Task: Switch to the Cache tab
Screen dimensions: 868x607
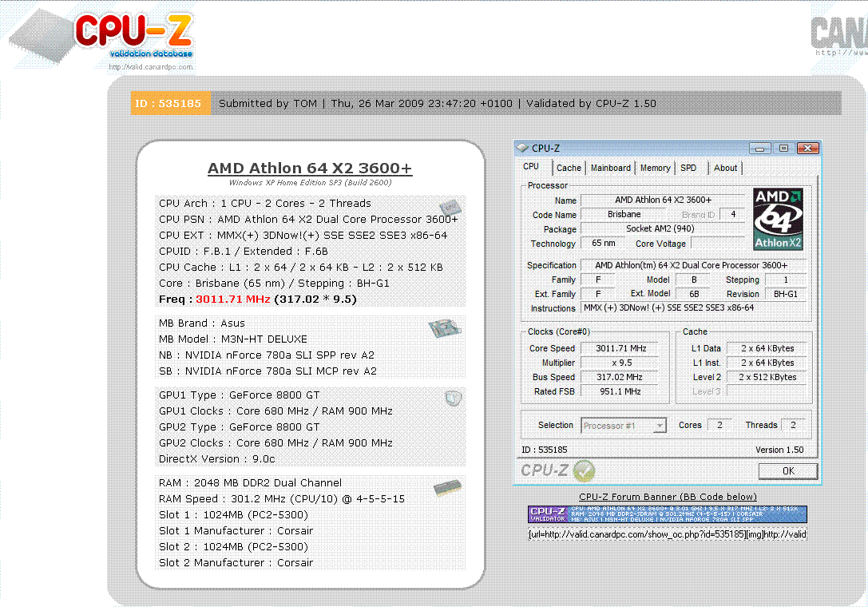Action: coord(569,168)
